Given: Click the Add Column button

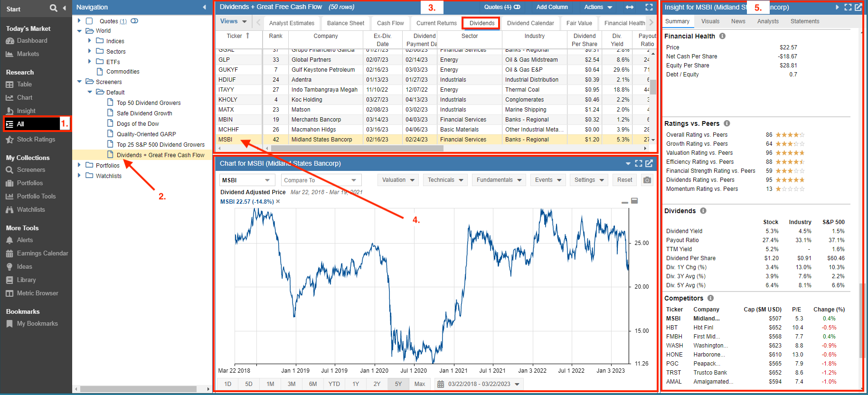Looking at the screenshot, I should point(552,7).
